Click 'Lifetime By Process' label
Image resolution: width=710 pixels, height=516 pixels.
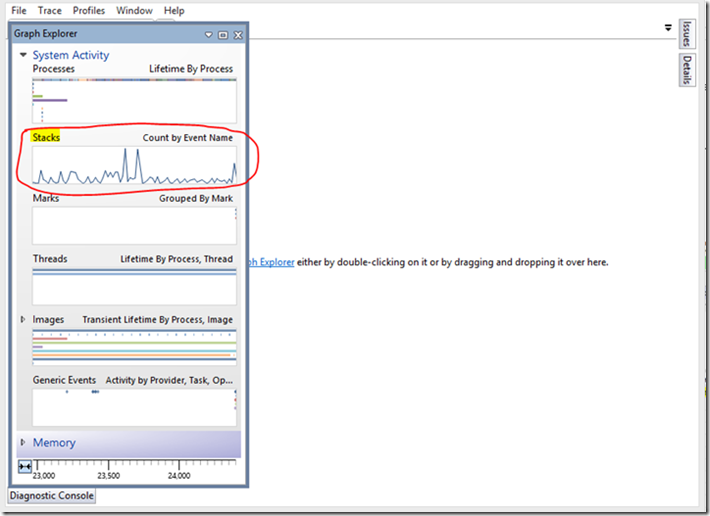click(x=191, y=69)
